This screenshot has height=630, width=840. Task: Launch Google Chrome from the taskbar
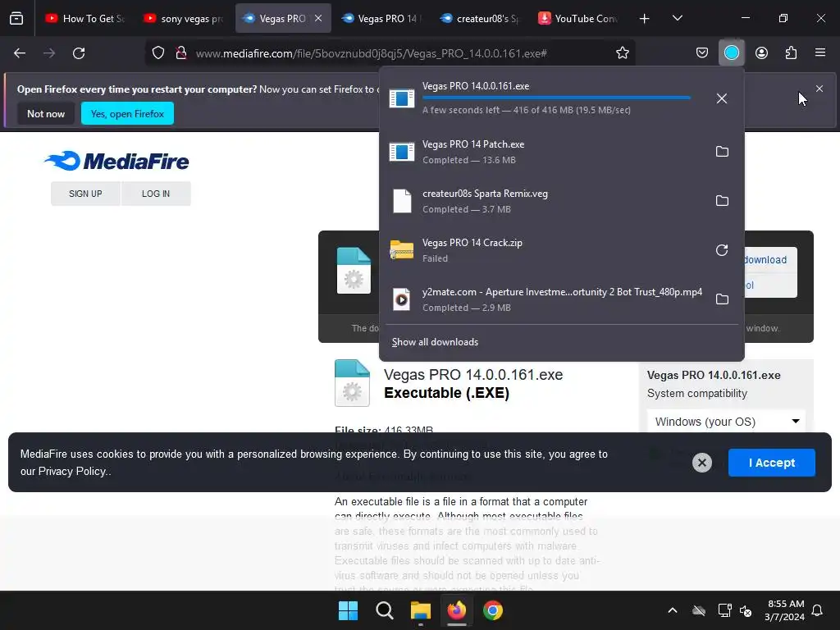493,610
